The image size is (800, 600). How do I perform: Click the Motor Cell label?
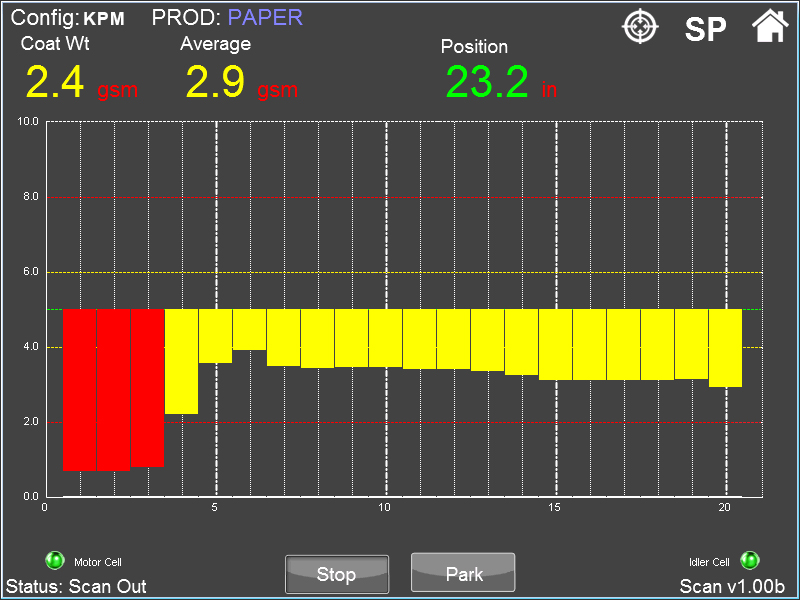pyautogui.click(x=98, y=562)
